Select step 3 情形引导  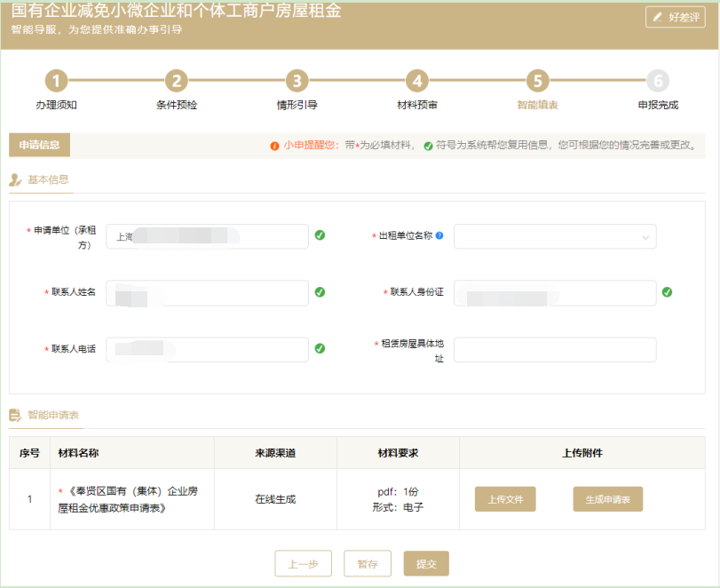click(x=297, y=82)
